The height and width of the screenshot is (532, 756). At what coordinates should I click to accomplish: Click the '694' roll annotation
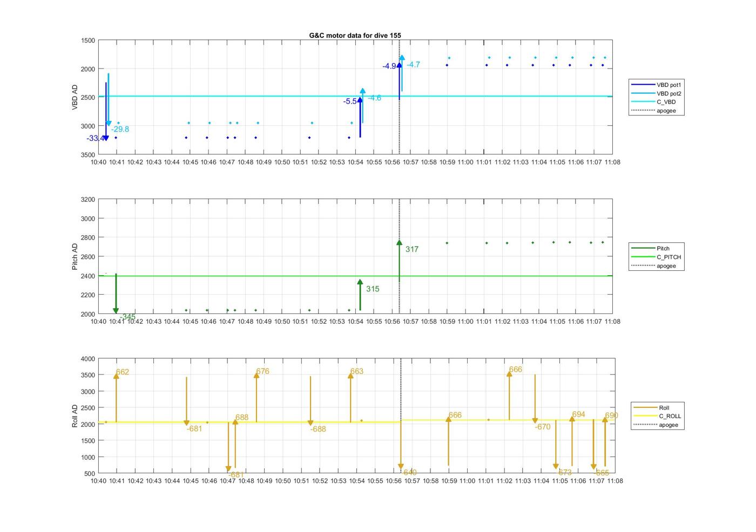578,414
